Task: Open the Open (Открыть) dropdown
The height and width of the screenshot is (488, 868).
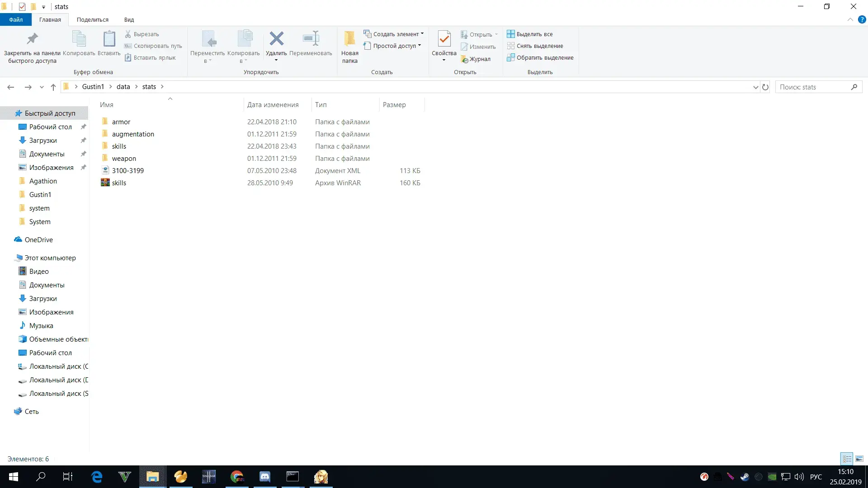Action: tap(479, 34)
